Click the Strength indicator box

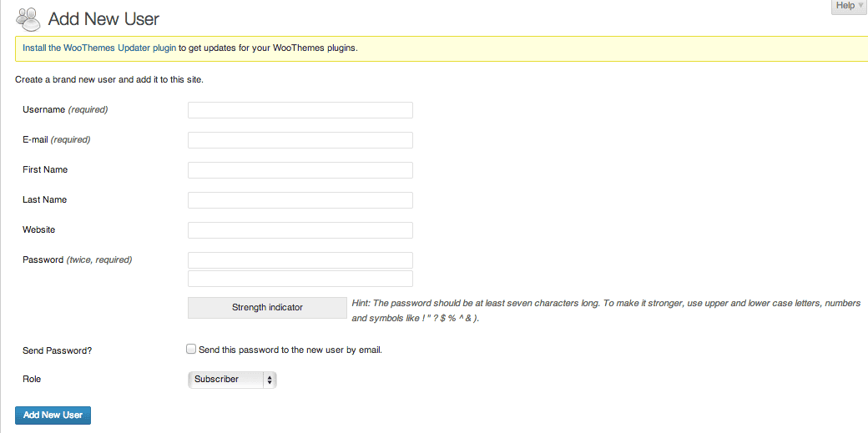(267, 308)
